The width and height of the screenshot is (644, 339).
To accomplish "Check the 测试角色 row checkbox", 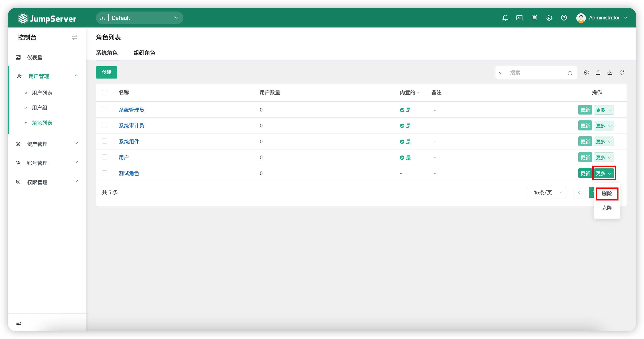I will (x=104, y=173).
